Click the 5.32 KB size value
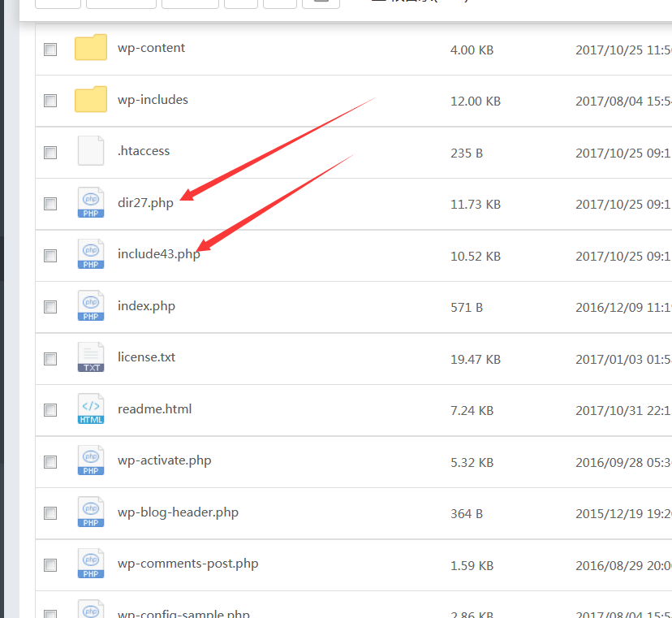672x618 pixels. 472,463
